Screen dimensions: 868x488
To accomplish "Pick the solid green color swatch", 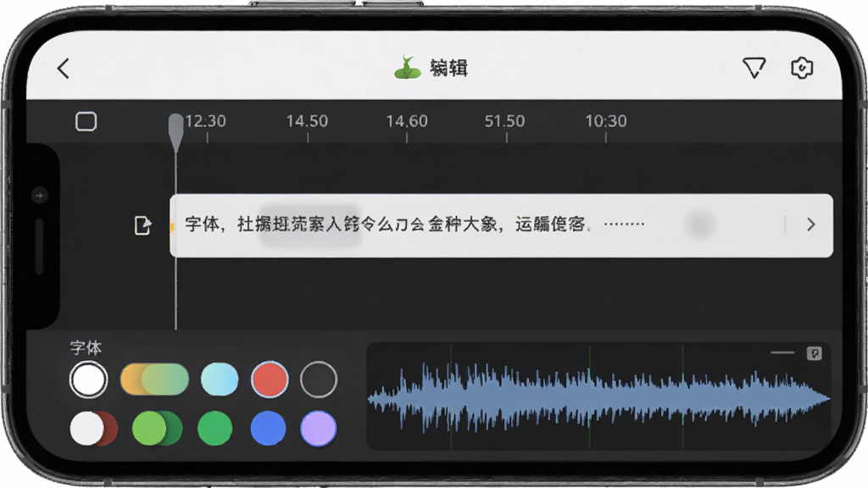I will [x=214, y=428].
